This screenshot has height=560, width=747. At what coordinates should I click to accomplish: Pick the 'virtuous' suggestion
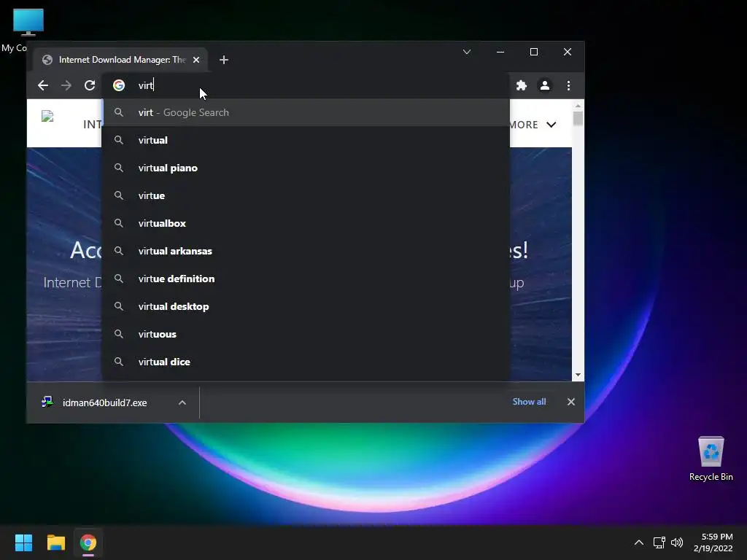point(306,334)
